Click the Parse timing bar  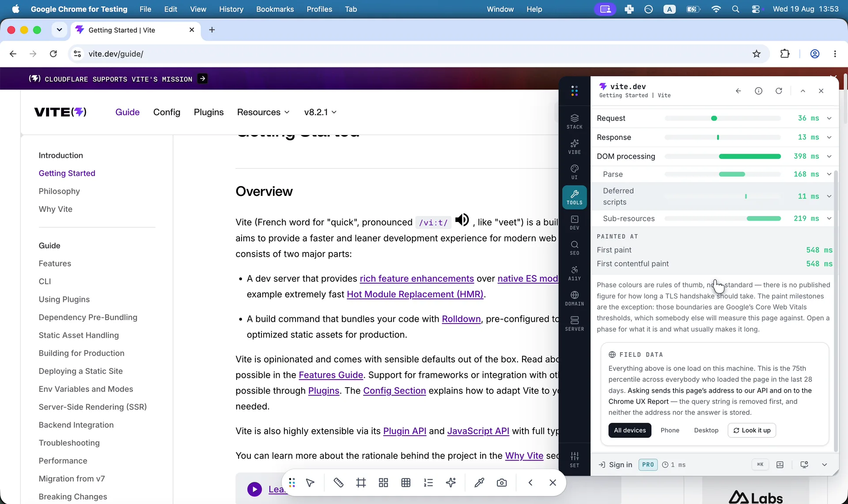tap(723, 174)
